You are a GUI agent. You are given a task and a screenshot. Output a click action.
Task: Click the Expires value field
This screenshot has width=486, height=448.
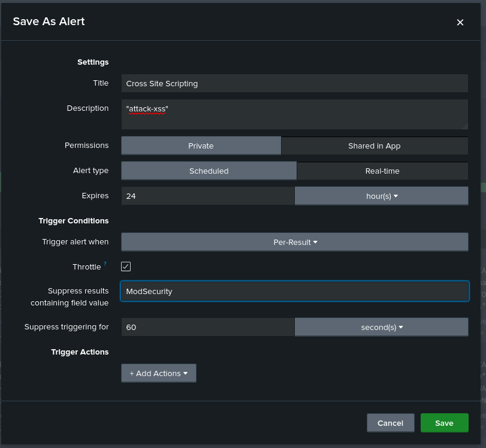pos(208,196)
